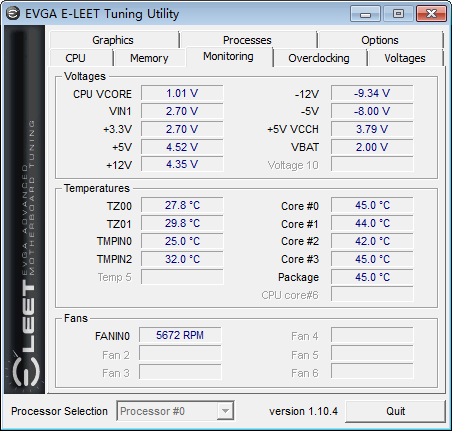Screen dimensions: 452x431
Task: Click the Quit button
Action: (396, 411)
